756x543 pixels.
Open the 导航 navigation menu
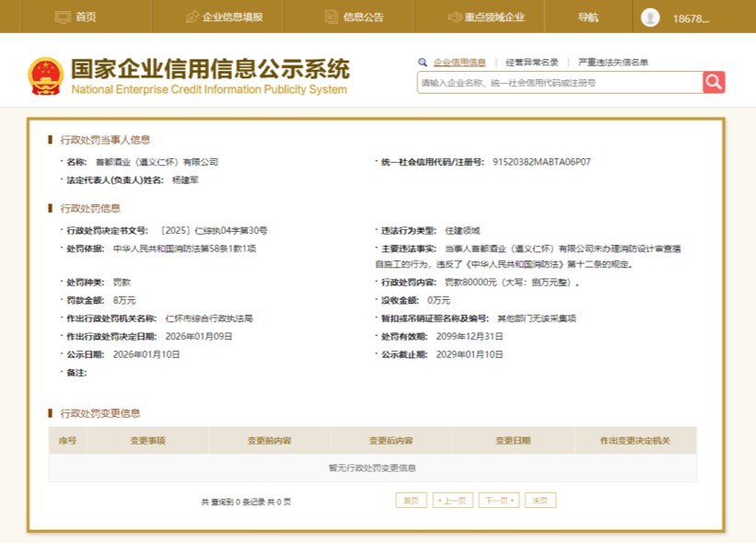(x=587, y=17)
